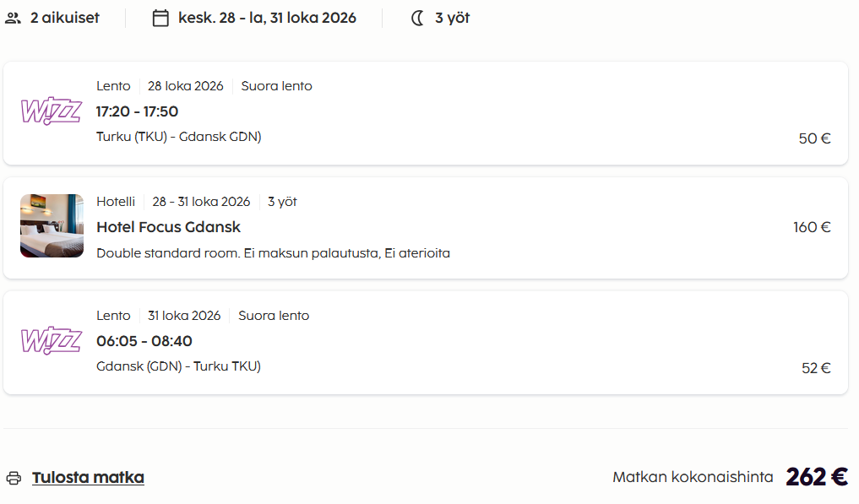Screen dimensions: 859x504
Task: Open the Hotel Focus Gdansk room photo
Action: click(x=52, y=225)
